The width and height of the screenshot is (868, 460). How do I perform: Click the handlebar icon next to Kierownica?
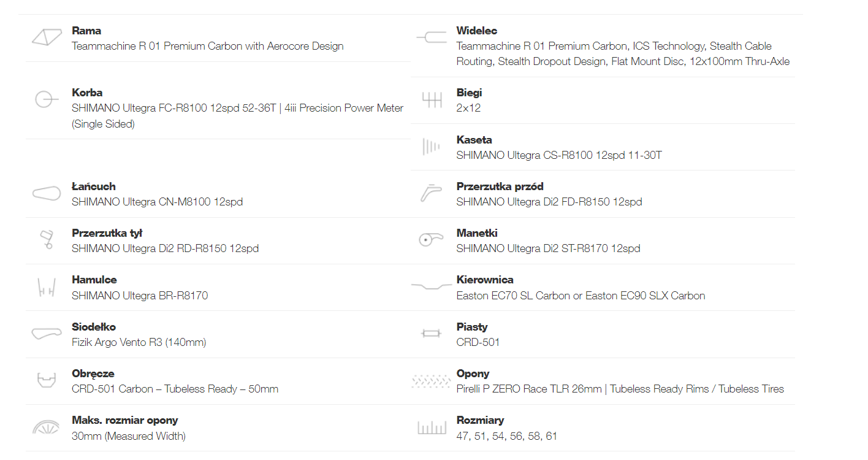click(432, 286)
